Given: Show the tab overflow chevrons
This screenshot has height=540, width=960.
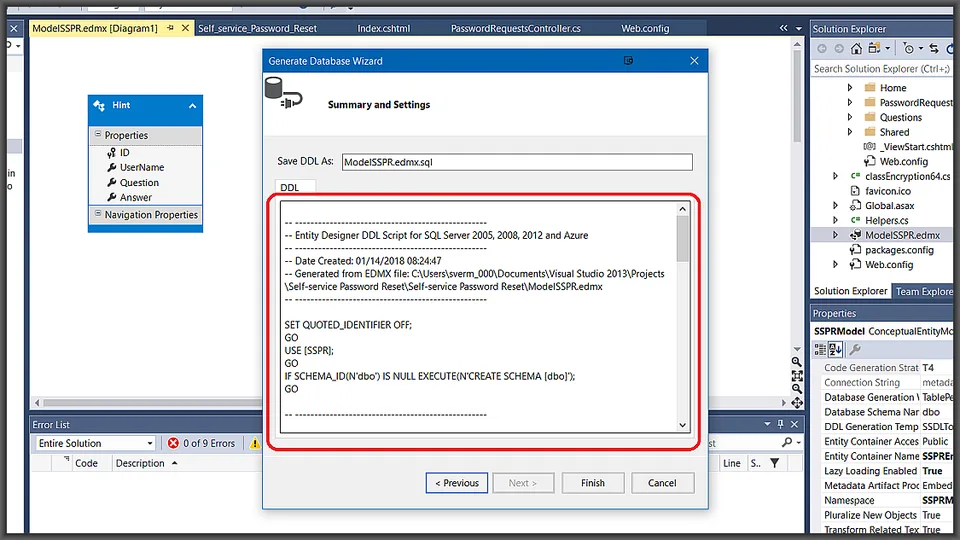Looking at the screenshot, I should [x=784, y=28].
